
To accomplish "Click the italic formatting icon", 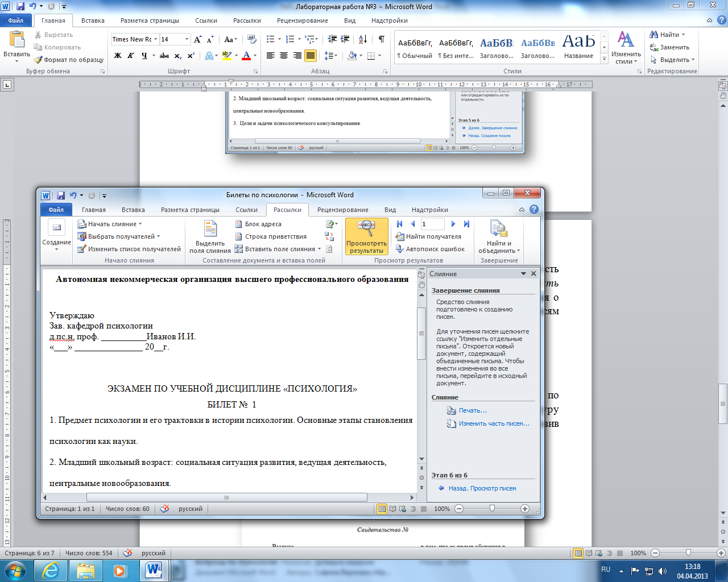I will (x=131, y=56).
